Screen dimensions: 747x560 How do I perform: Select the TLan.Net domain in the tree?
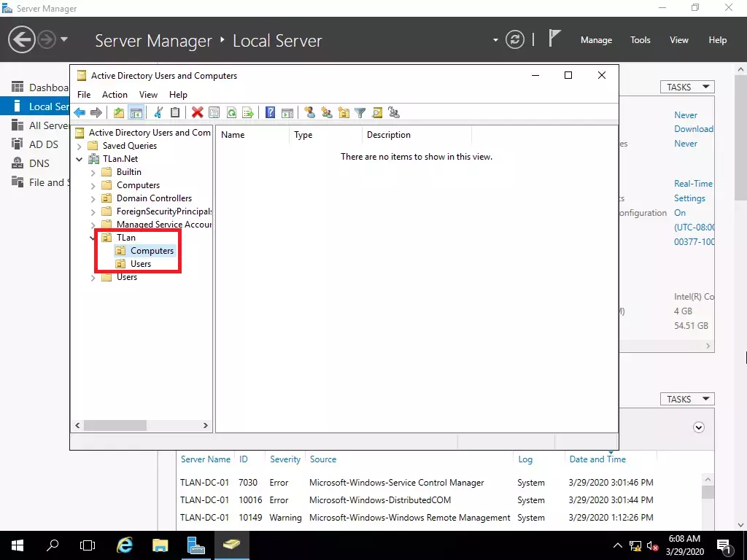(120, 158)
